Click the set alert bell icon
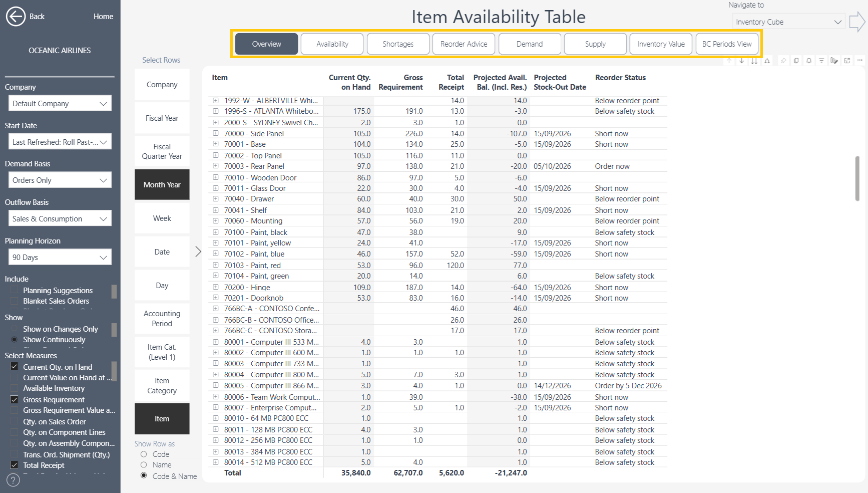 (808, 61)
